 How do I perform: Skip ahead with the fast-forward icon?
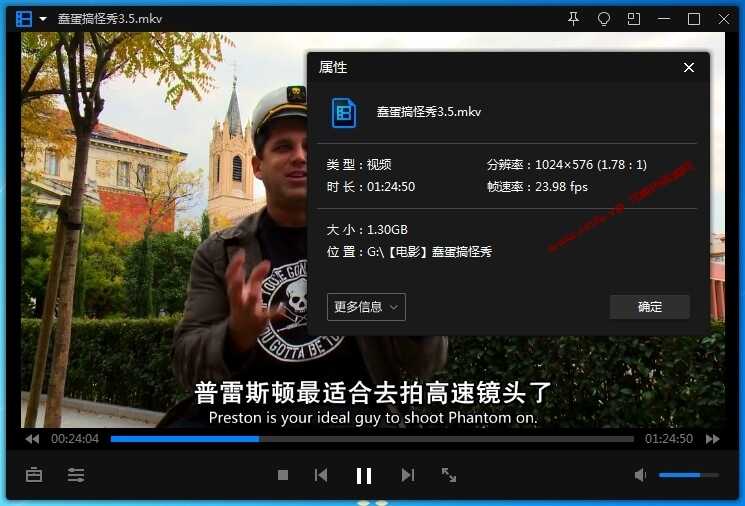[x=713, y=439]
